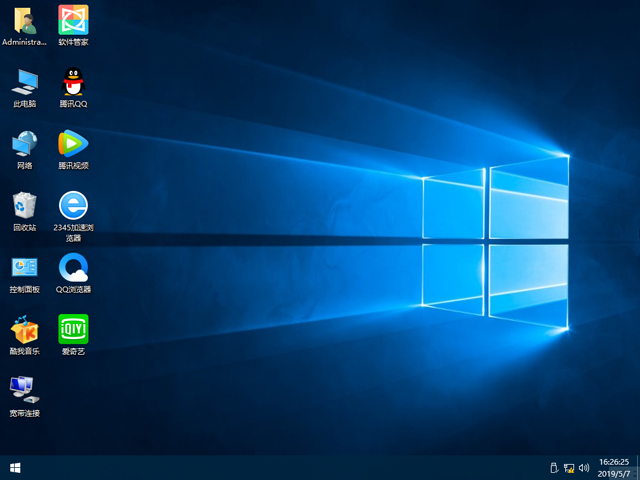Select the Administrator folder icon
640x480 pixels.
click(x=24, y=20)
